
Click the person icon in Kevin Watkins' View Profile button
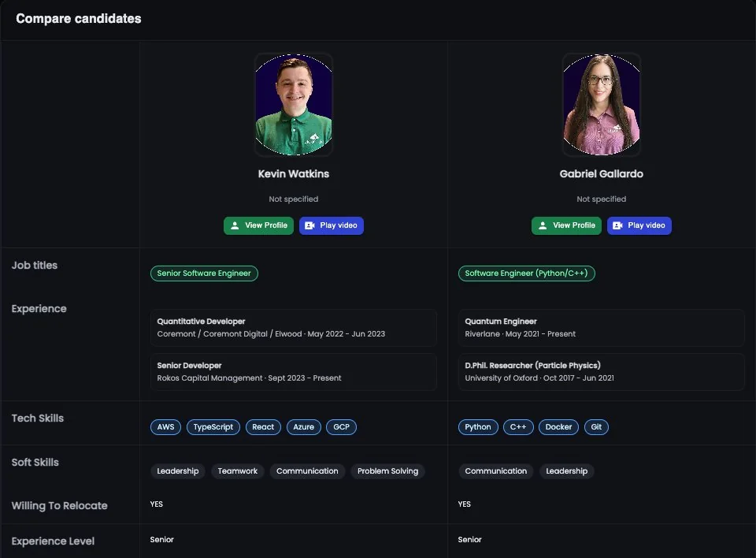(235, 225)
